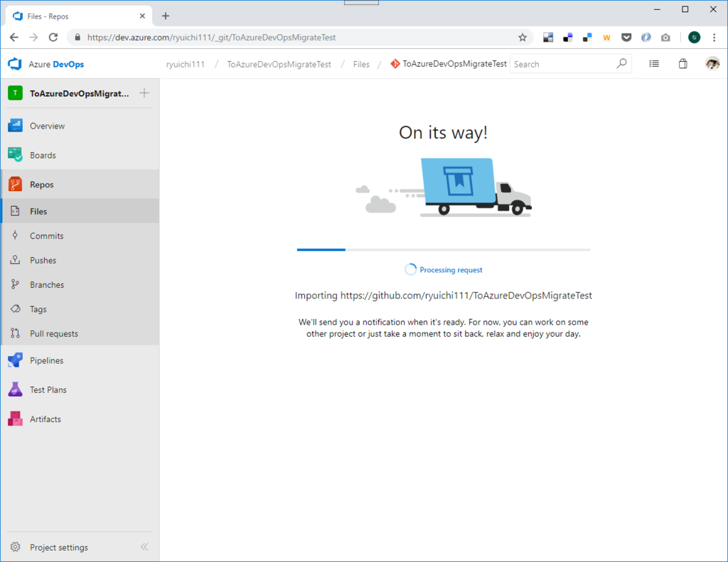Image resolution: width=728 pixels, height=562 pixels.
Task: Click ryuichi111 breadcrumb link
Action: click(x=186, y=64)
